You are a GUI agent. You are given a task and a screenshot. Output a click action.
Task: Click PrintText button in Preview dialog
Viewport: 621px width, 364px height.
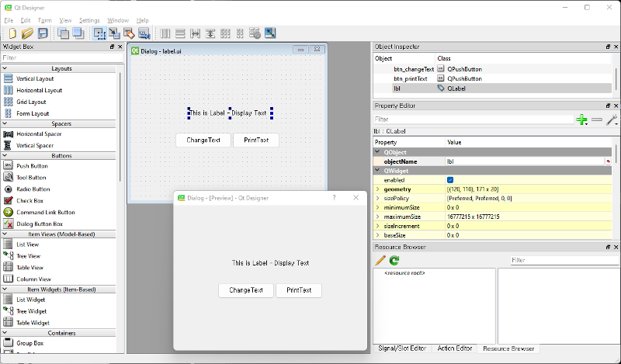click(299, 290)
